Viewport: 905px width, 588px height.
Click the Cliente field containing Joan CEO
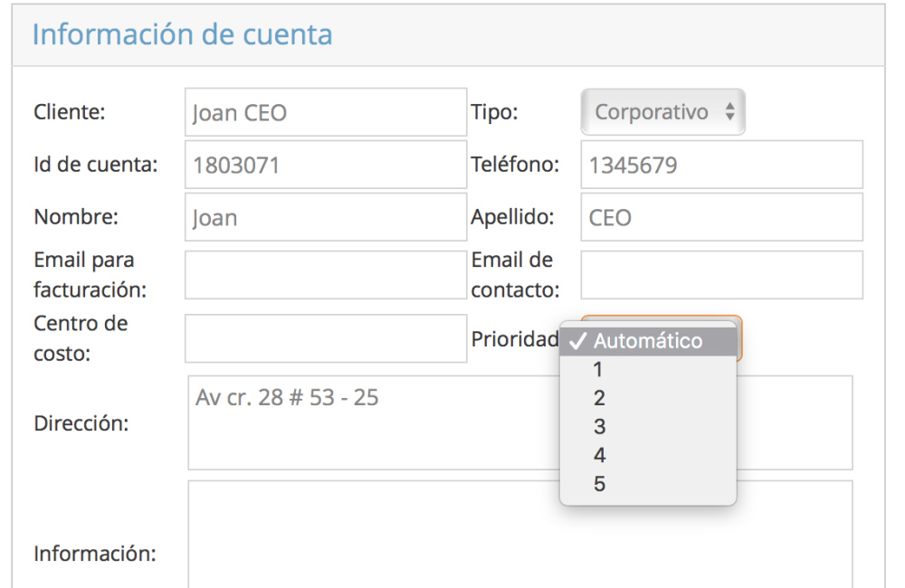(x=326, y=112)
